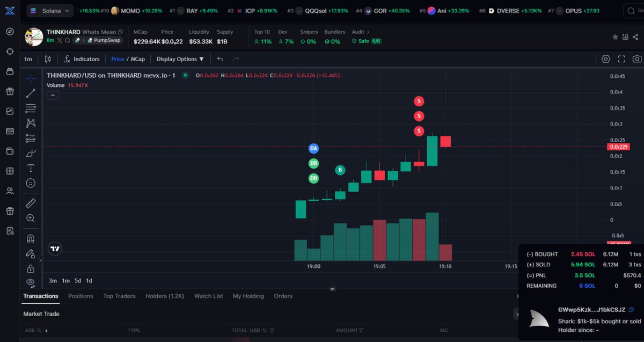Collapse the volume indicator legend
The height and width of the screenshot is (342, 644).
[x=53, y=96]
